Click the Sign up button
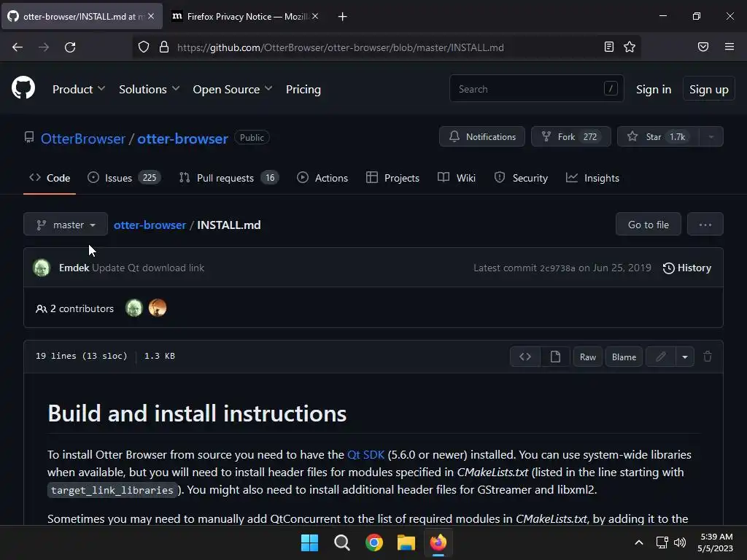Viewport: 747px width, 560px height. [708, 89]
